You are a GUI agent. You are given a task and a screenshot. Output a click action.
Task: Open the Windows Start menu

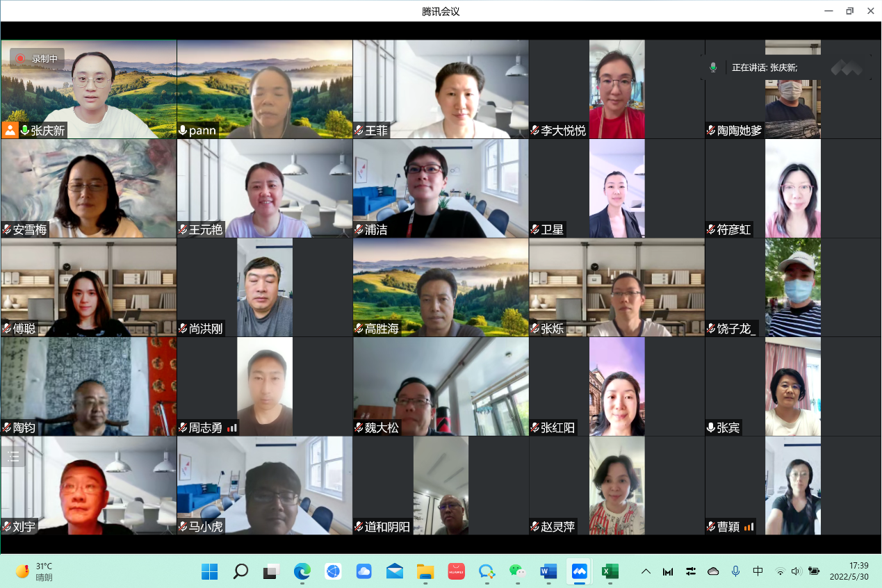point(209,571)
